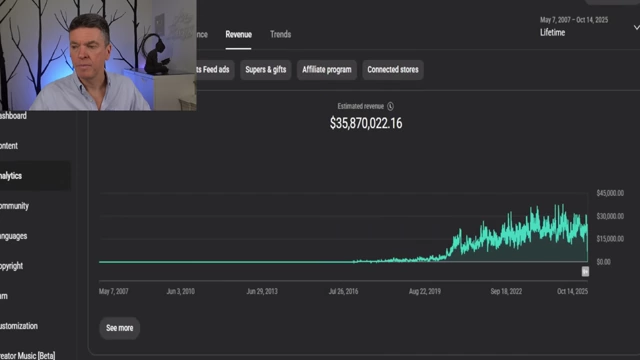Select the Supers & gifts chip

tap(266, 70)
